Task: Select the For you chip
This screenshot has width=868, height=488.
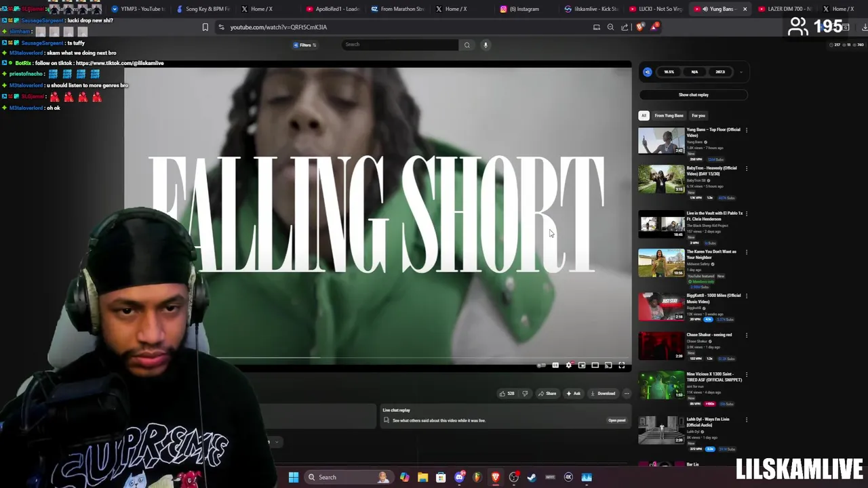Action: click(x=698, y=115)
